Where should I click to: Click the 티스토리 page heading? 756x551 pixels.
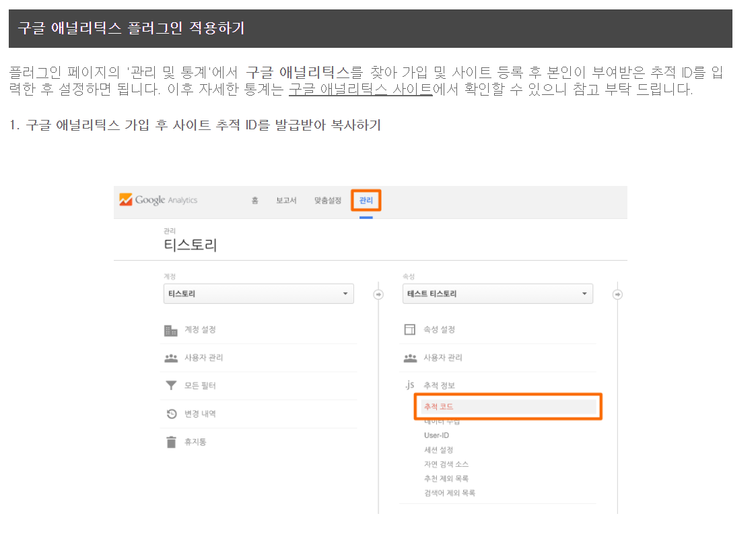tap(191, 245)
